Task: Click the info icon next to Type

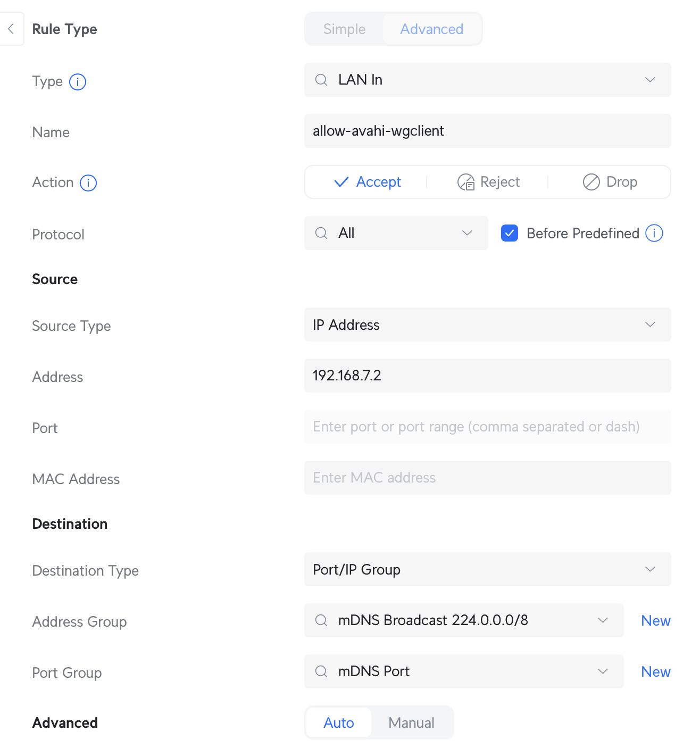Action: (78, 82)
